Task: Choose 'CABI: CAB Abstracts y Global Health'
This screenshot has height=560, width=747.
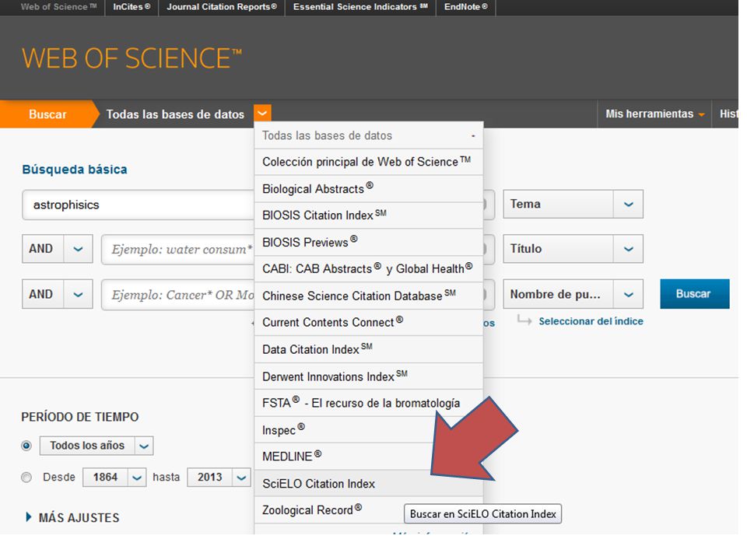Action: pos(369,269)
